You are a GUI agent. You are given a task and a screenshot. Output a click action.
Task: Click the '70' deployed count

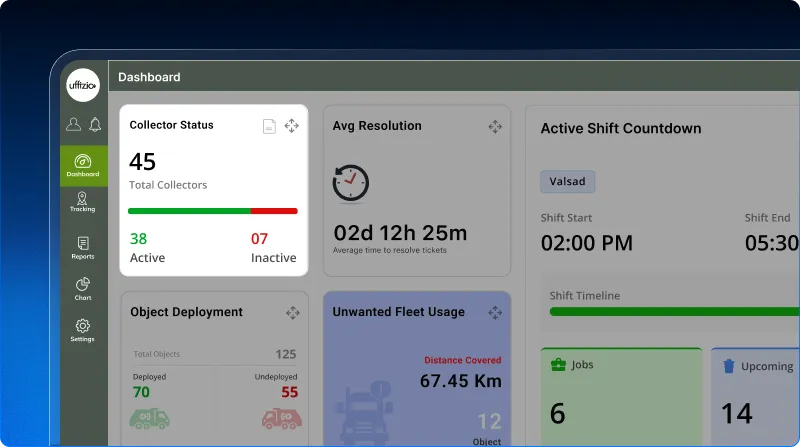(141, 392)
